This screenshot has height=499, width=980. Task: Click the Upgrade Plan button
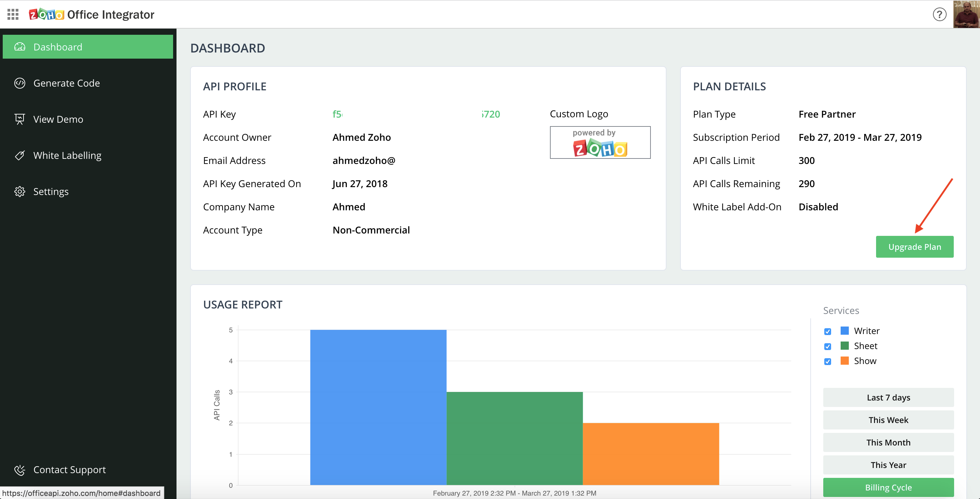click(914, 247)
